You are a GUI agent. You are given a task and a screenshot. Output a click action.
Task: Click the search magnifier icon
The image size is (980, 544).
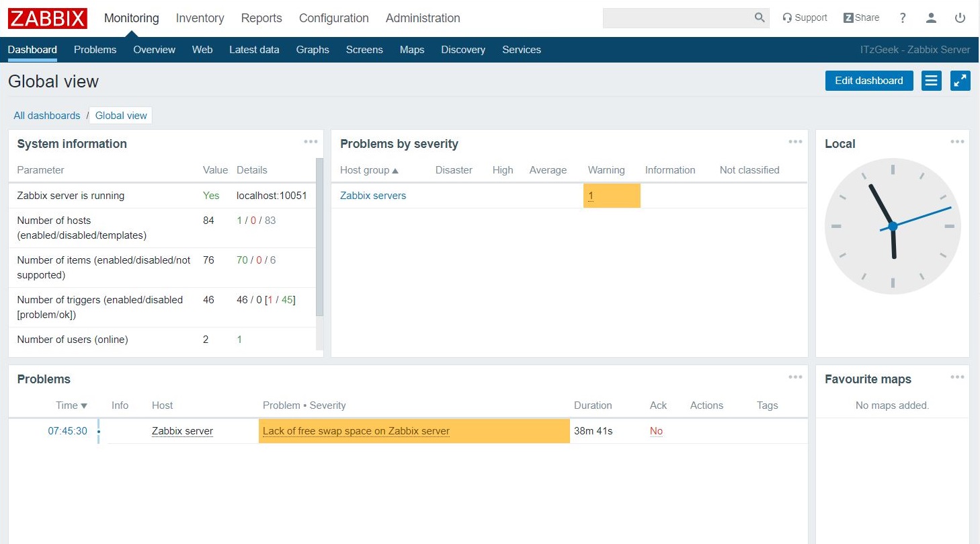click(x=760, y=17)
